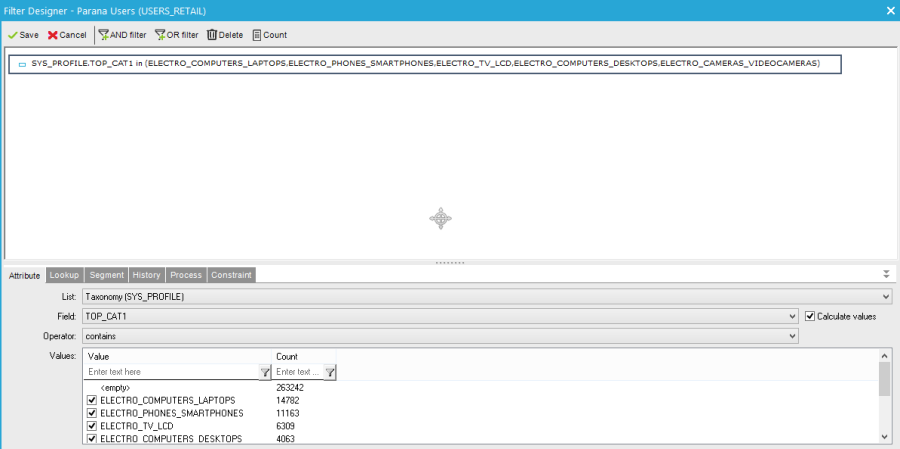Uncheck ELECTRO_COMPUTERS_LAPTOPS value
The height and width of the screenshot is (449, 900).
[x=93, y=400]
